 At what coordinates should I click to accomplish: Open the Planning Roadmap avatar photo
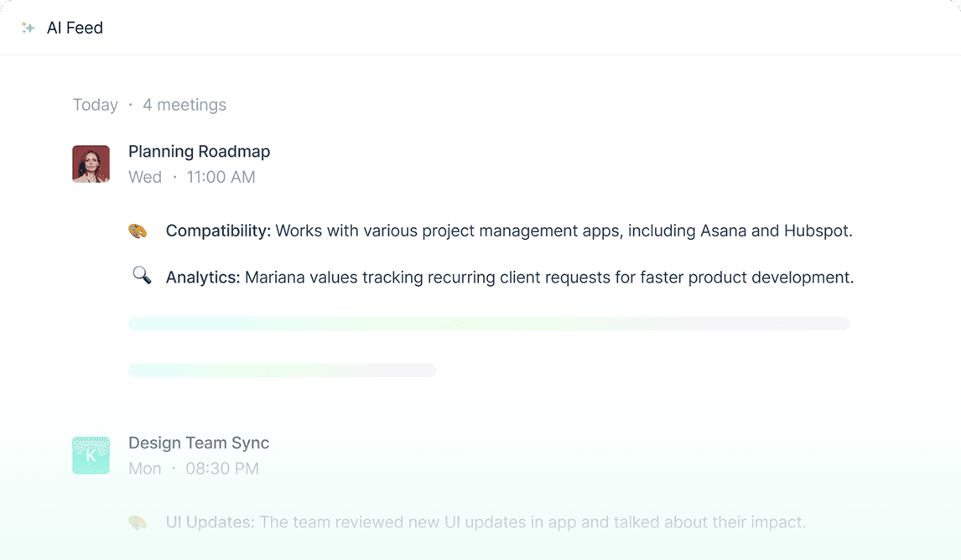pos(91,164)
